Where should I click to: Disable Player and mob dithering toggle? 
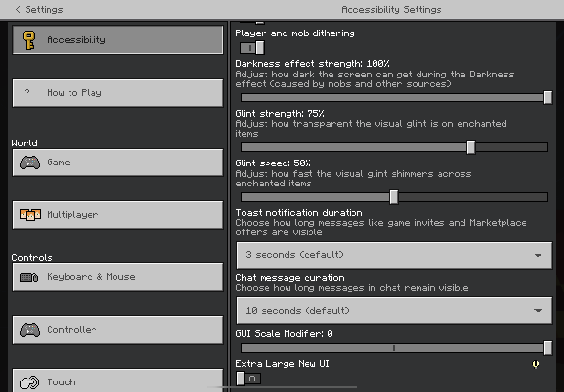(x=252, y=48)
